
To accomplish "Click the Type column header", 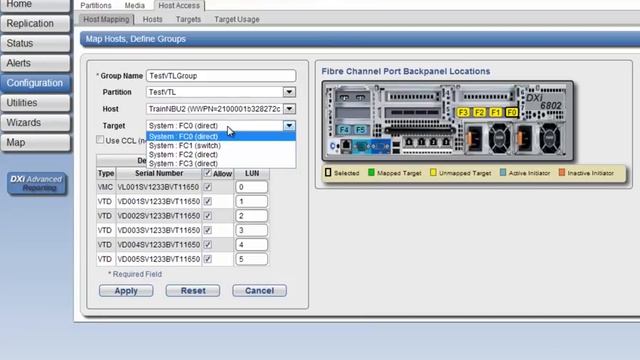I will pyautogui.click(x=106, y=173).
